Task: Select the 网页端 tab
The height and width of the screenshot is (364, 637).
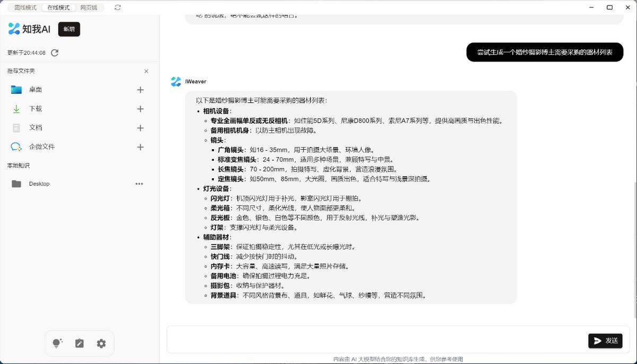Action: point(89,7)
